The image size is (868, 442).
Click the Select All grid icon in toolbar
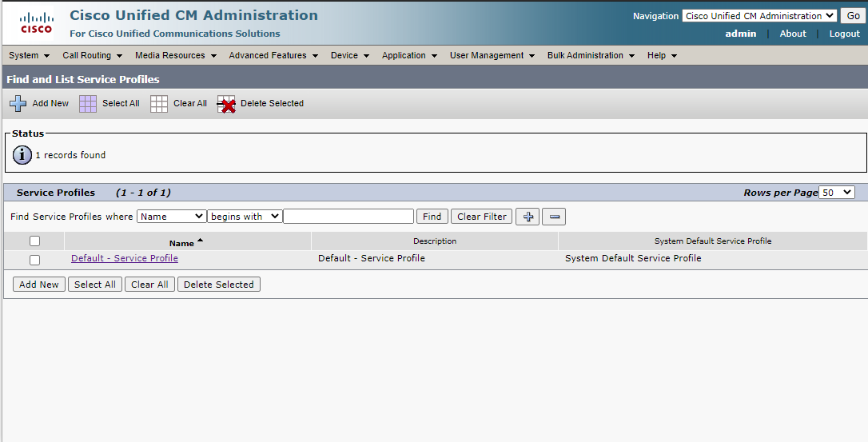(88, 104)
